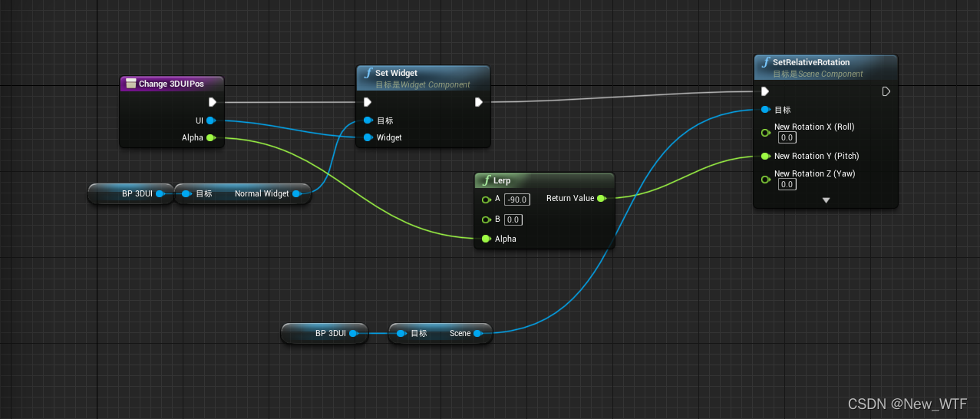Click the 目标是Scene Component subtitle
Viewport: 980px width, 419px height.
click(818, 74)
